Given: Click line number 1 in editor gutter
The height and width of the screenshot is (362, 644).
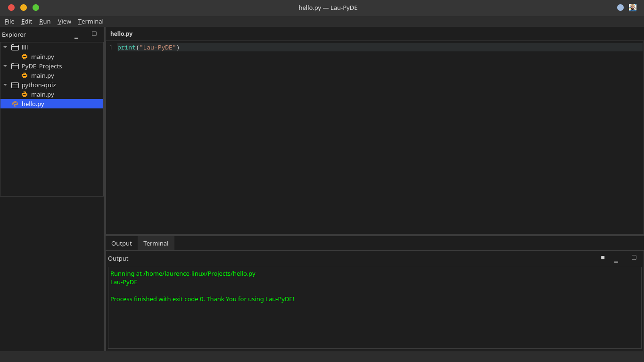Looking at the screenshot, I should [x=111, y=48].
